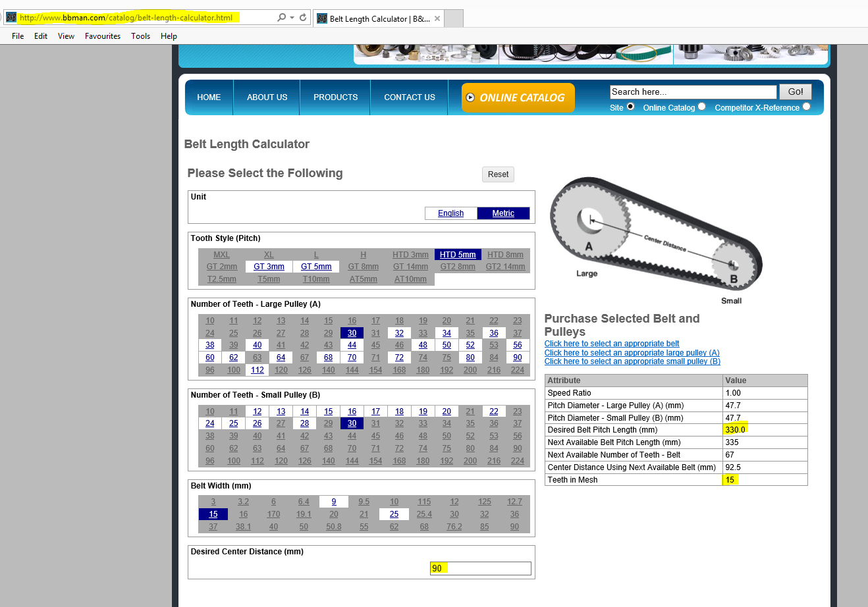
Task: Select 112 teeth for large pulley
Action: pyautogui.click(x=258, y=370)
